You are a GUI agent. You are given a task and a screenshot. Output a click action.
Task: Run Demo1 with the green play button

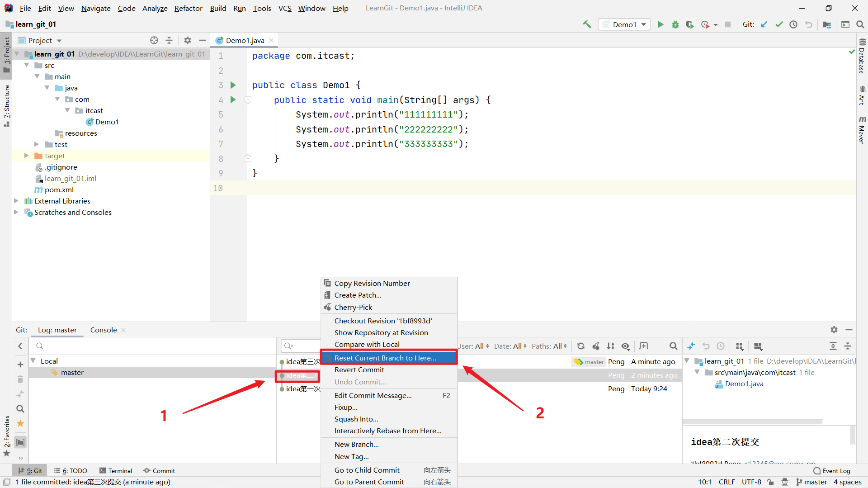(x=660, y=24)
